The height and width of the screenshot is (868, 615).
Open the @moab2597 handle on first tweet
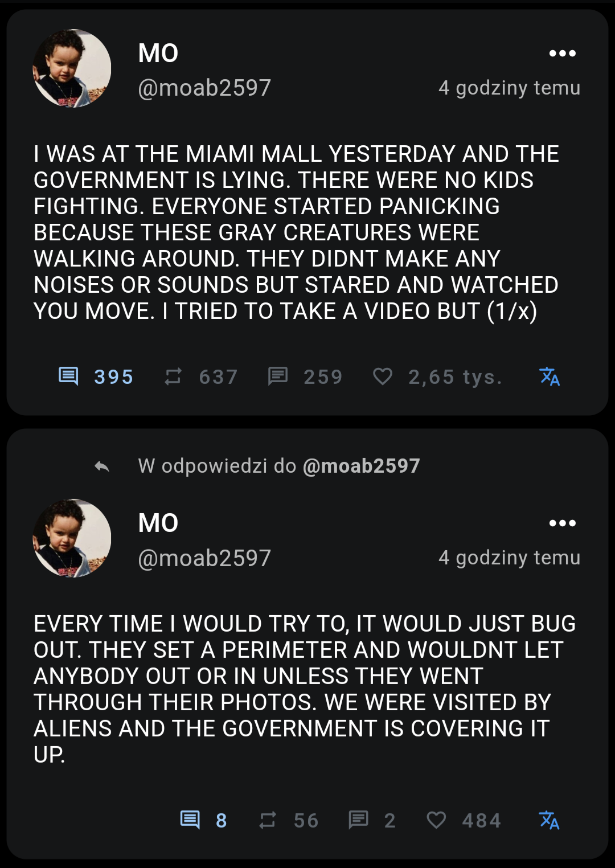click(x=204, y=88)
